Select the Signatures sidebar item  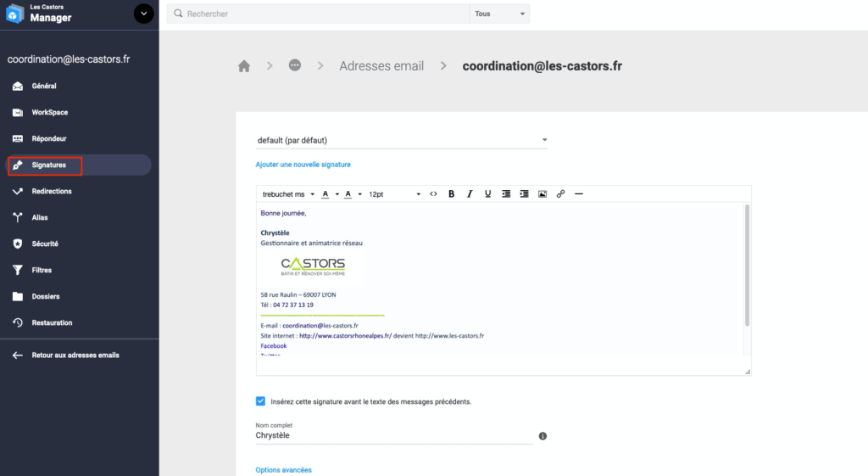[79, 165]
